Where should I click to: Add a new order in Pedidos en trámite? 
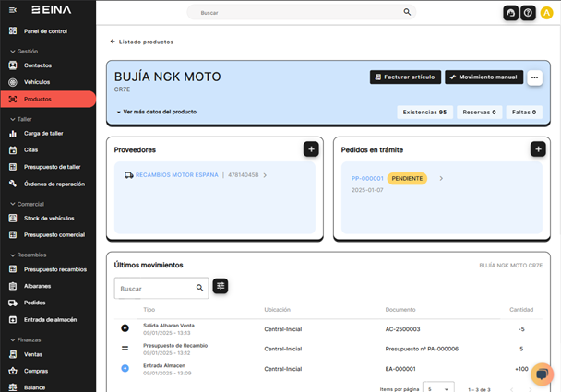pos(538,148)
